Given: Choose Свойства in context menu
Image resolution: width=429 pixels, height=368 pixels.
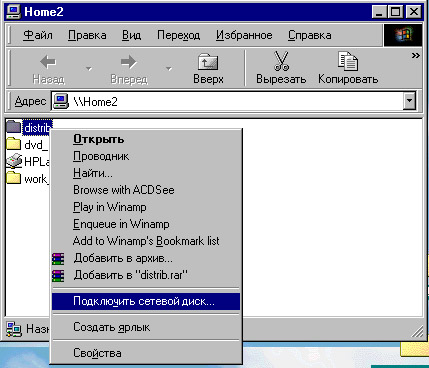Looking at the screenshot, I should 146,353.
